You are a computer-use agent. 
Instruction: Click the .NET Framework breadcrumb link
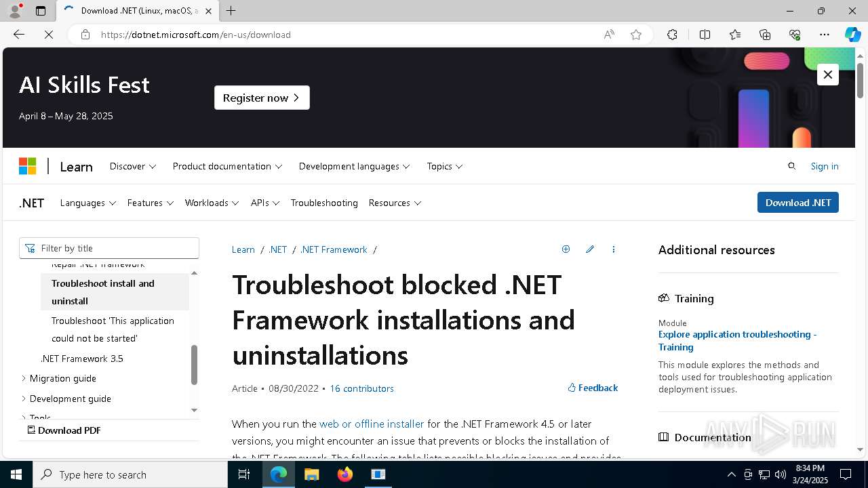pyautogui.click(x=334, y=249)
